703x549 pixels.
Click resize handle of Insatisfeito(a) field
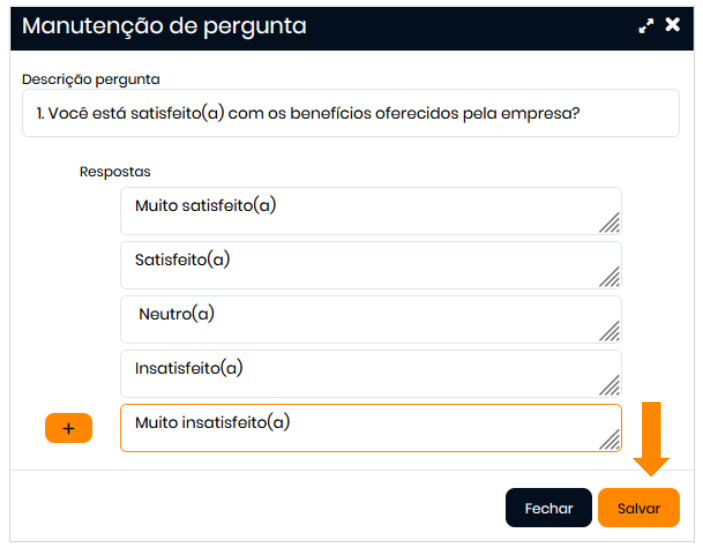pyautogui.click(x=610, y=385)
